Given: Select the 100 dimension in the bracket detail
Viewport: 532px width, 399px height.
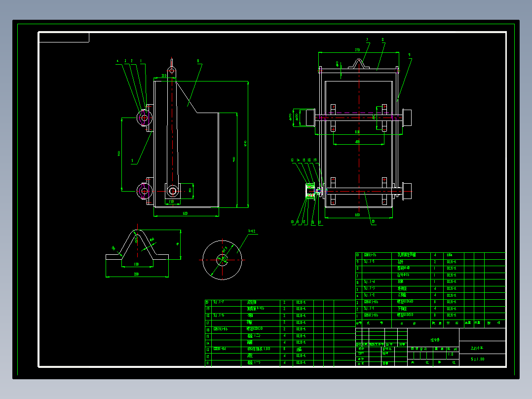Looking at the screenshot, I should coord(136,264).
